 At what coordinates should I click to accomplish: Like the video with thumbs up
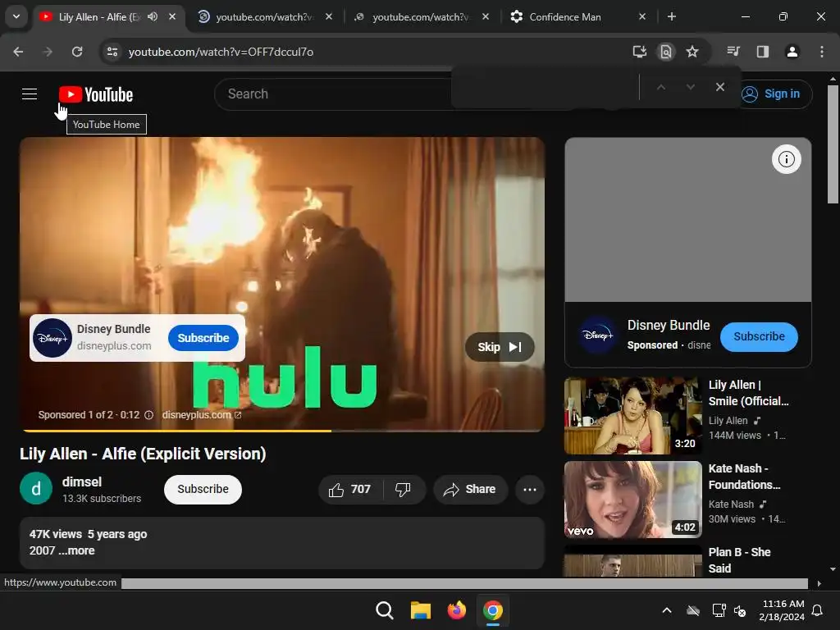pyautogui.click(x=350, y=490)
